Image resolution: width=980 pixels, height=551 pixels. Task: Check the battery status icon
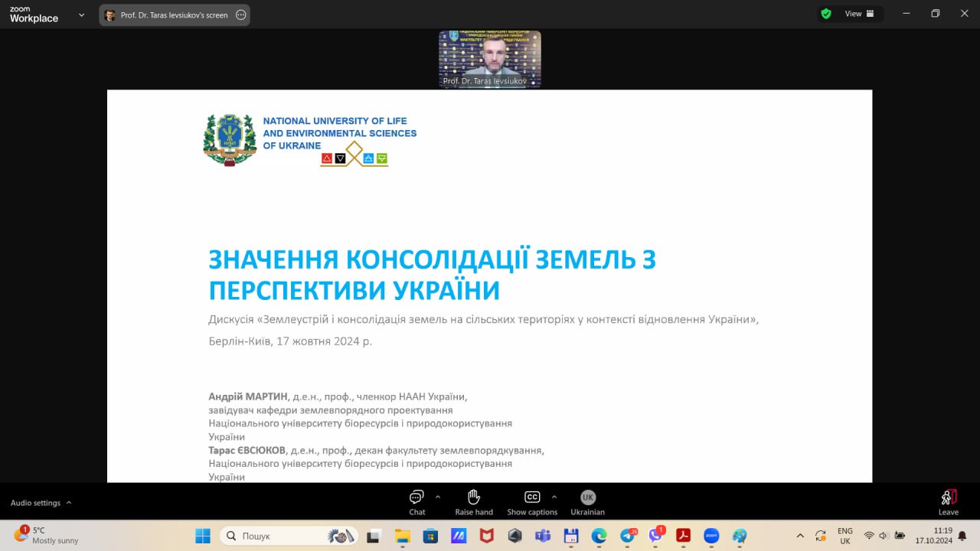click(x=900, y=536)
